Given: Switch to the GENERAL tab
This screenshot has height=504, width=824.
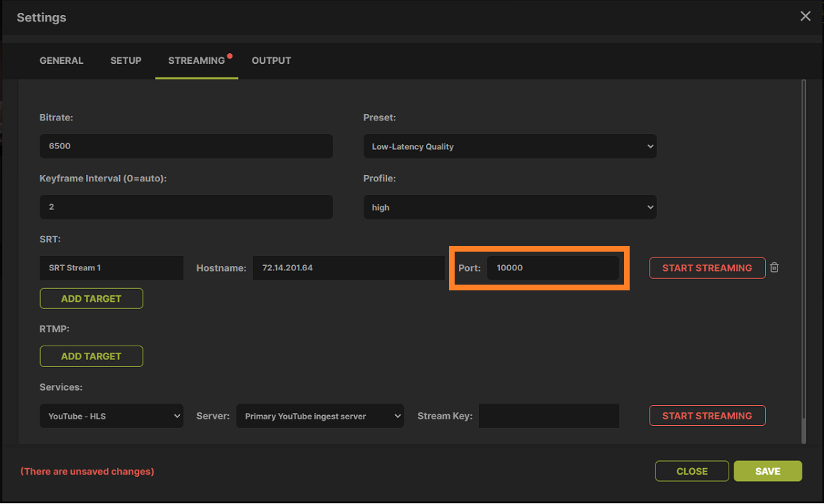Looking at the screenshot, I should point(62,60).
